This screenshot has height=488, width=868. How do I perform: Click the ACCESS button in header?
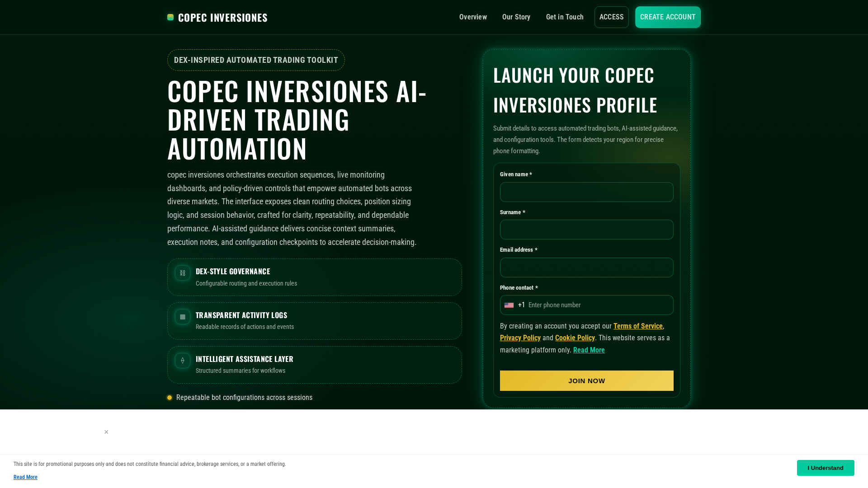click(612, 17)
